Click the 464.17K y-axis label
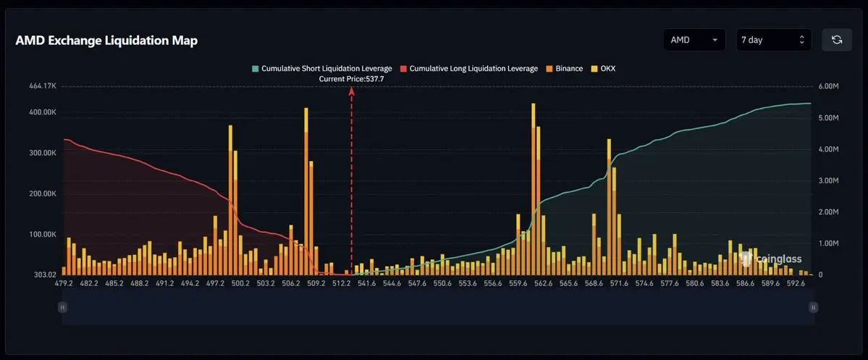 pos(43,86)
